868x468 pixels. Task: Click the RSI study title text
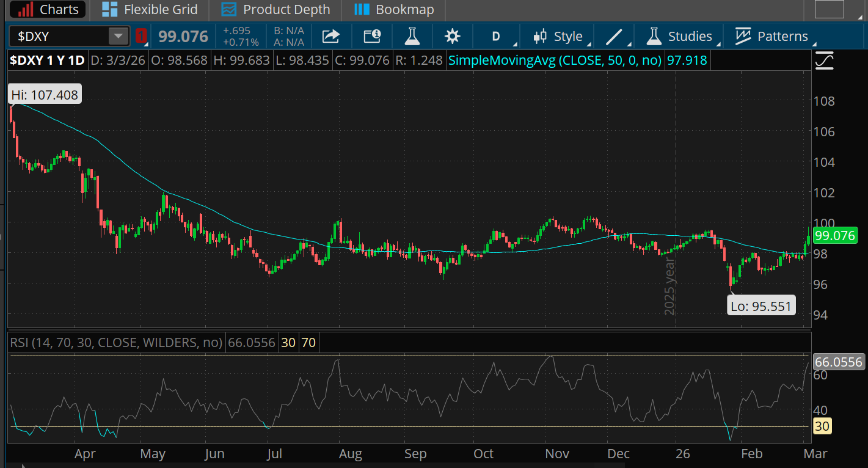tap(115, 342)
